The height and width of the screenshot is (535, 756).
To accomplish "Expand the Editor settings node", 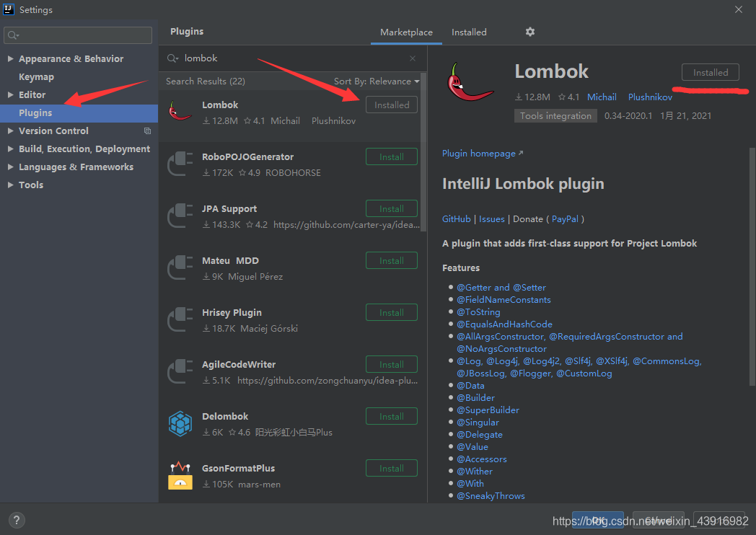I will (x=11, y=95).
